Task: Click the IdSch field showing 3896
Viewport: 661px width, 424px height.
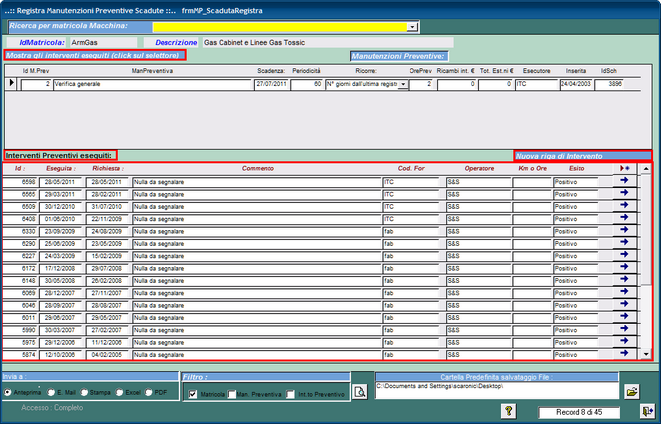Action: point(609,84)
